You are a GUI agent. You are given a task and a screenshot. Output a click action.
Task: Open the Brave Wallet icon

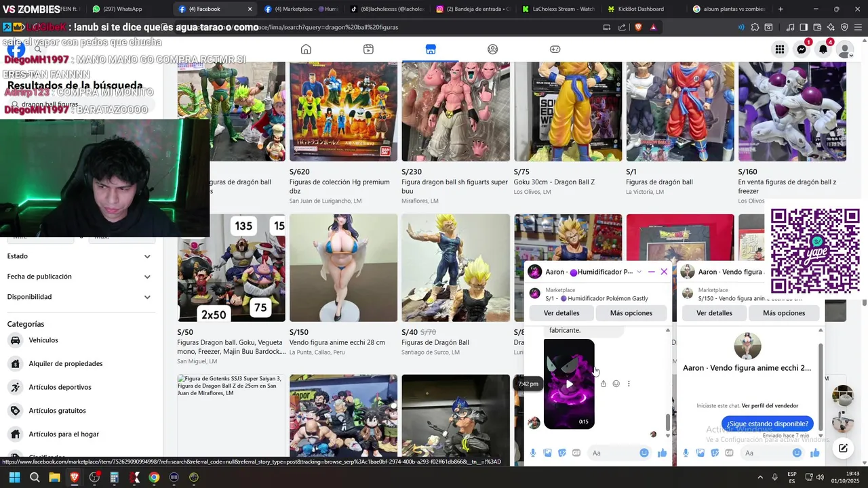coord(817,27)
